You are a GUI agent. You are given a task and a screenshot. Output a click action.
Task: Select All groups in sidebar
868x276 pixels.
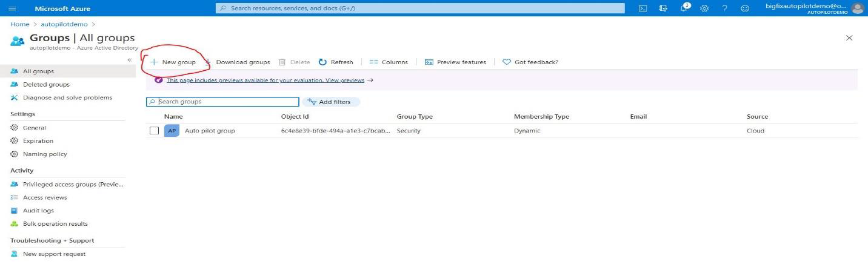[68, 71]
